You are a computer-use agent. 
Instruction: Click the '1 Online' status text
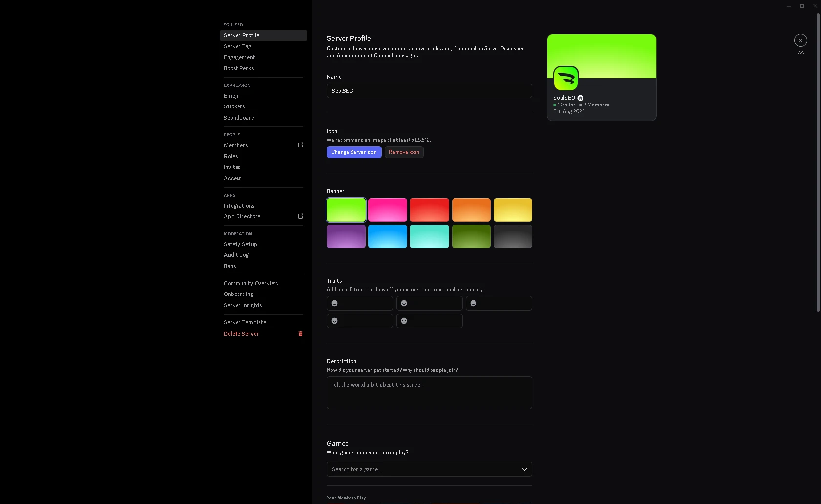coord(567,105)
